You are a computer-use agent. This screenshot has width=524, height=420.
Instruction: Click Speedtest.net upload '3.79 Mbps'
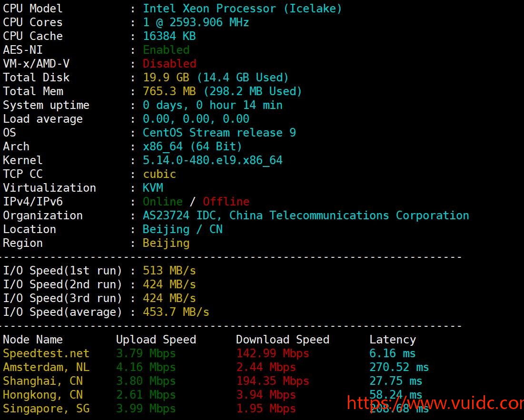(x=146, y=353)
